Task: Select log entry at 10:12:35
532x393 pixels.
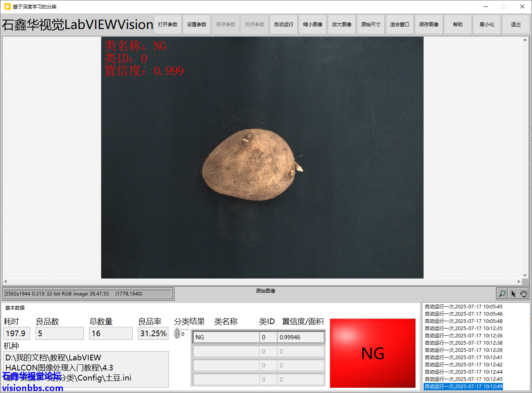Action: (x=463, y=329)
